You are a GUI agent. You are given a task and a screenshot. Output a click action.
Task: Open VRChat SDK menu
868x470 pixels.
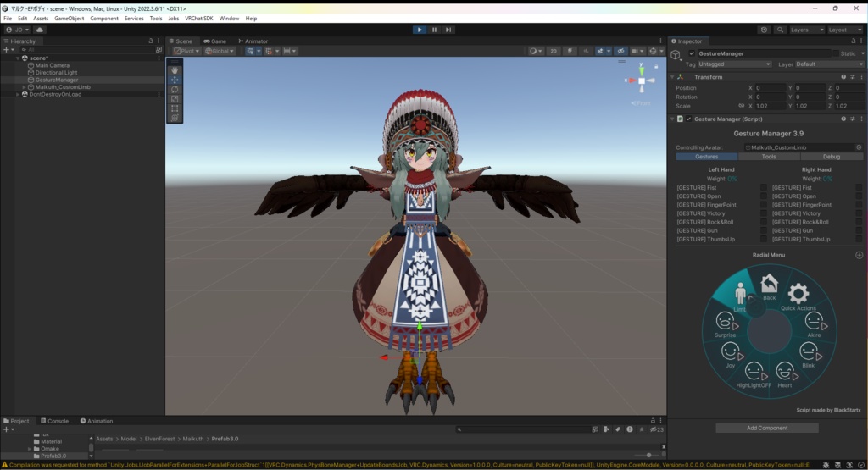coord(198,19)
